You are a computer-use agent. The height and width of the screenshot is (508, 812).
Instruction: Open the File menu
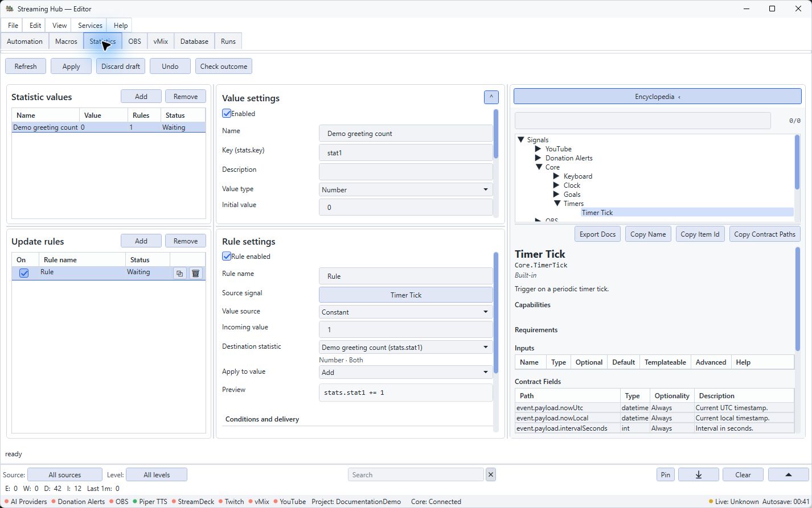13,25
